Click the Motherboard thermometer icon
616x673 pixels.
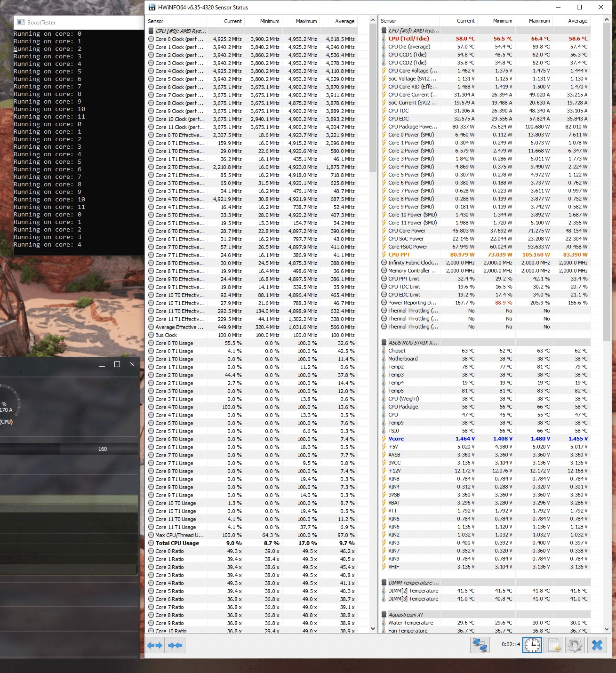click(x=384, y=359)
